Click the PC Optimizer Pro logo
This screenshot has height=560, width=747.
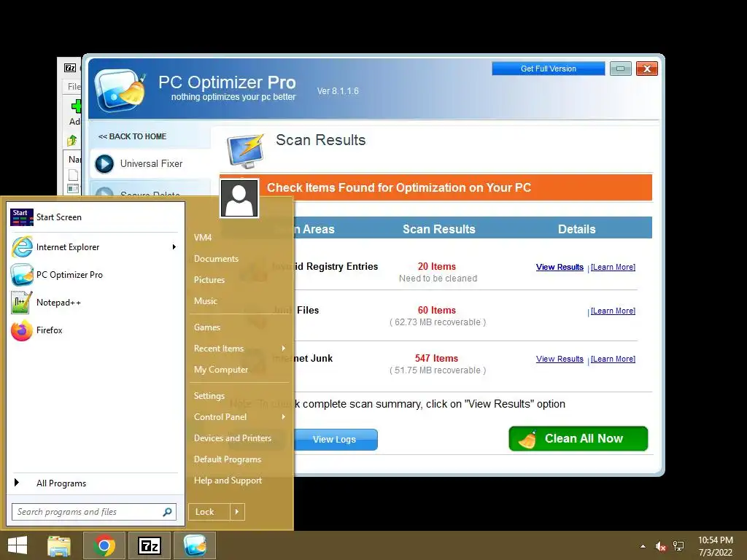(120, 90)
